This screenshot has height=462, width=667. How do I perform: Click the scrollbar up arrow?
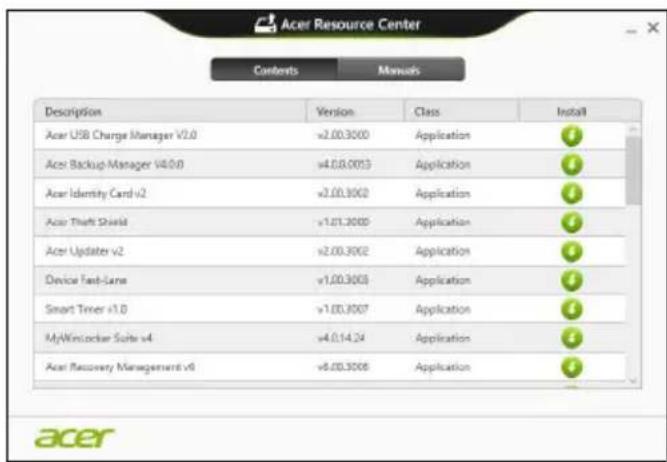(633, 129)
